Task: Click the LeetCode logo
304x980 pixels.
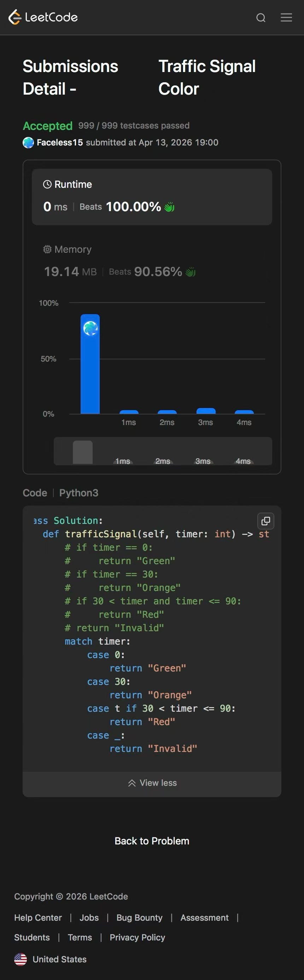Action: click(x=43, y=17)
